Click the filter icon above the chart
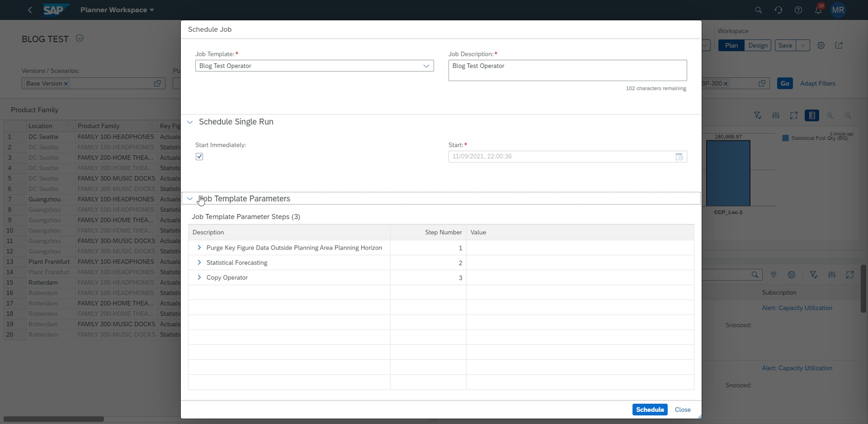This screenshot has width=868, height=424. click(757, 115)
